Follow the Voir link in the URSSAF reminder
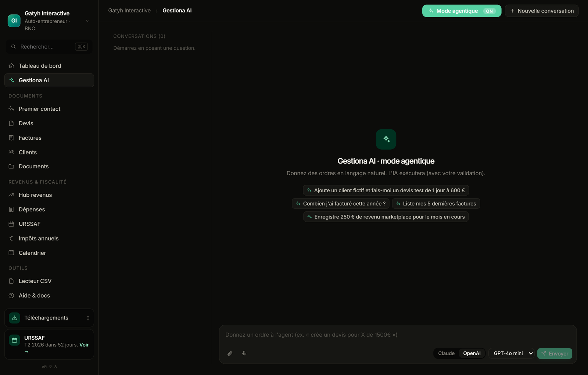Viewport: 588px width, 375px height. (x=84, y=345)
